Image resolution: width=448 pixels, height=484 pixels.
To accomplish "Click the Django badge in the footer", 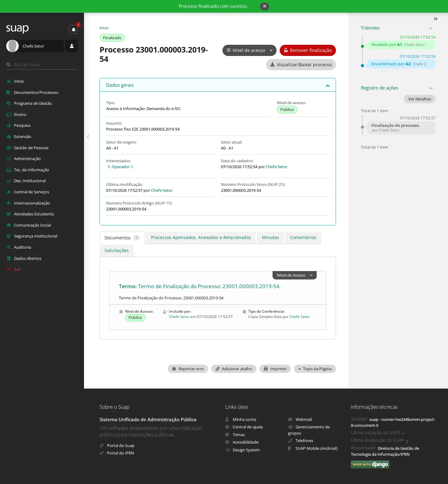I will click(x=370, y=464).
